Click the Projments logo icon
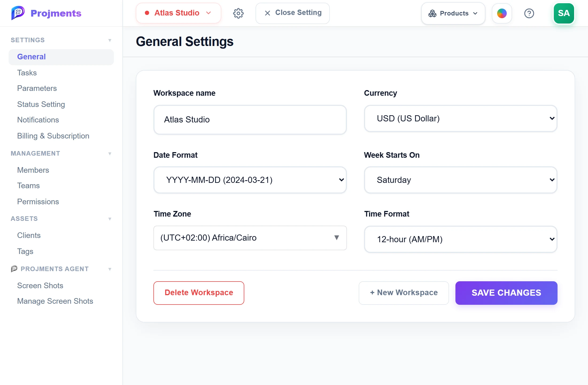Screen dimensions: 588x385 point(18,13)
